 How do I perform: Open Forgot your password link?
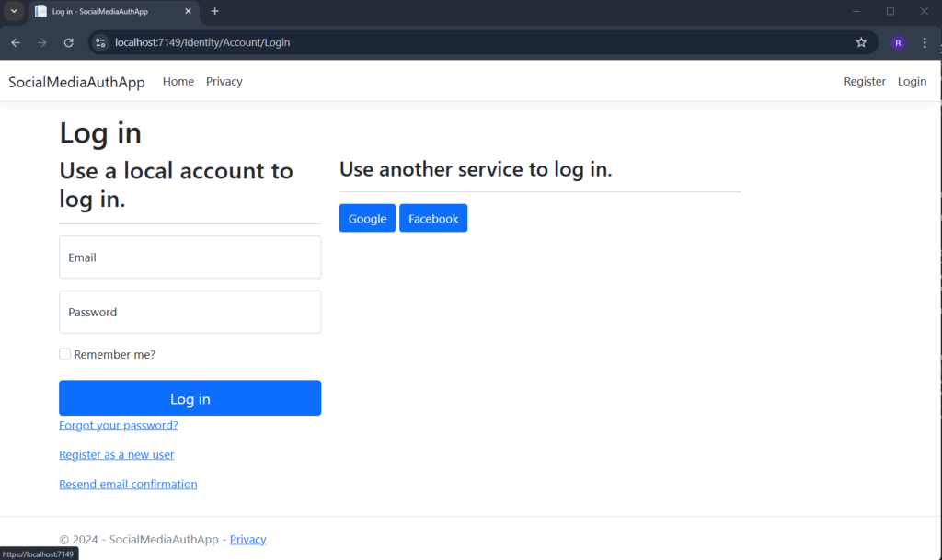coord(119,425)
